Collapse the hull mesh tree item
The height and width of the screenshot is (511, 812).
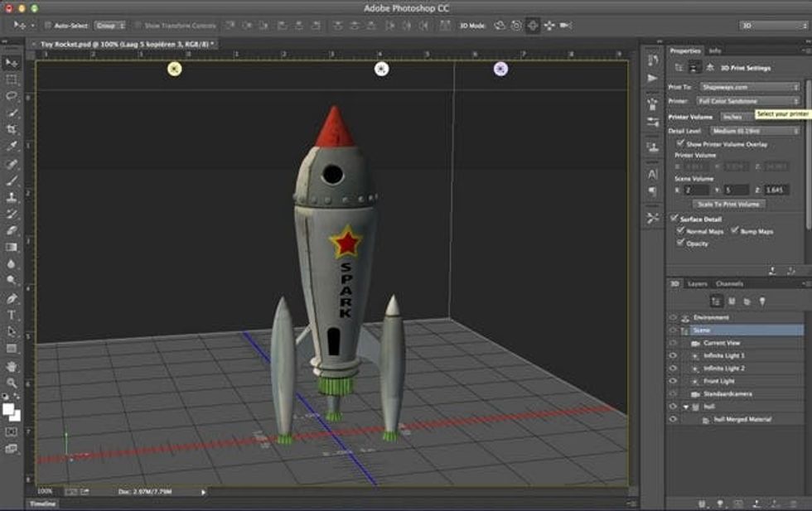point(685,407)
